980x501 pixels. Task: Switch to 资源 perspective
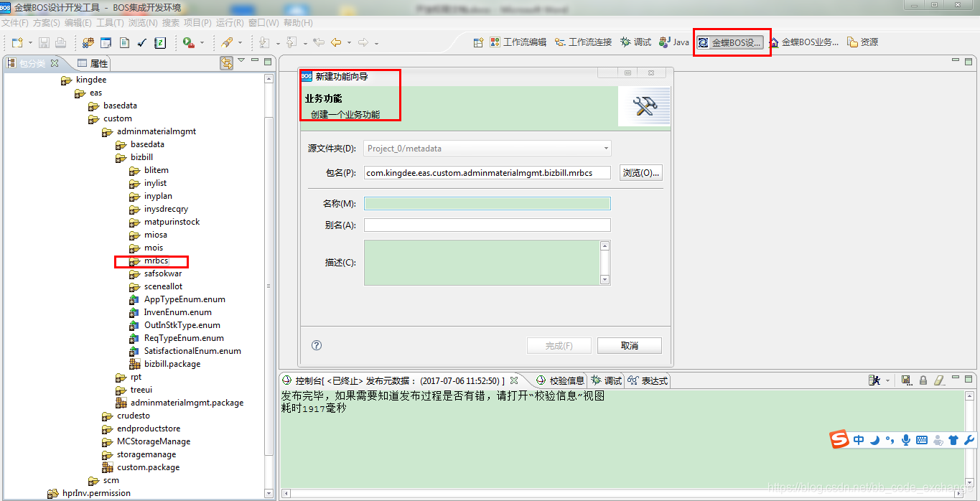coord(862,42)
